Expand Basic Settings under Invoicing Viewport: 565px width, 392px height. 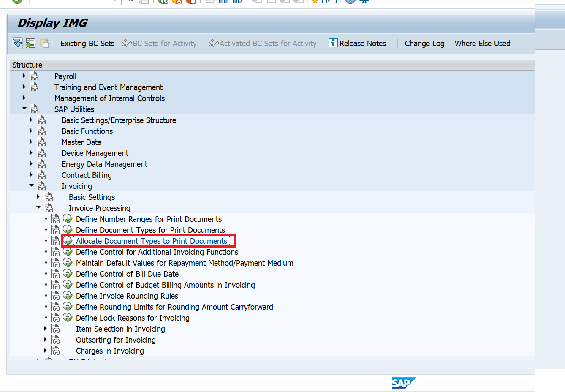tap(38, 196)
